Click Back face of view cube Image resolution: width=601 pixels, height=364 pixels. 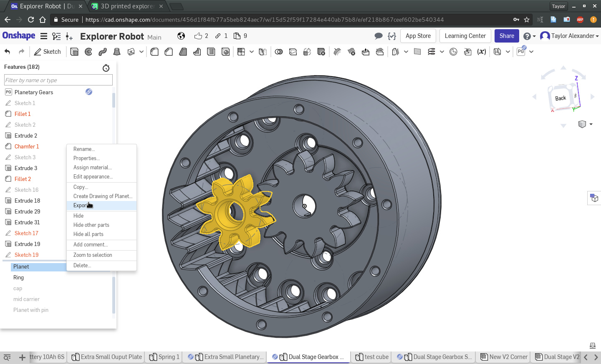pos(560,98)
